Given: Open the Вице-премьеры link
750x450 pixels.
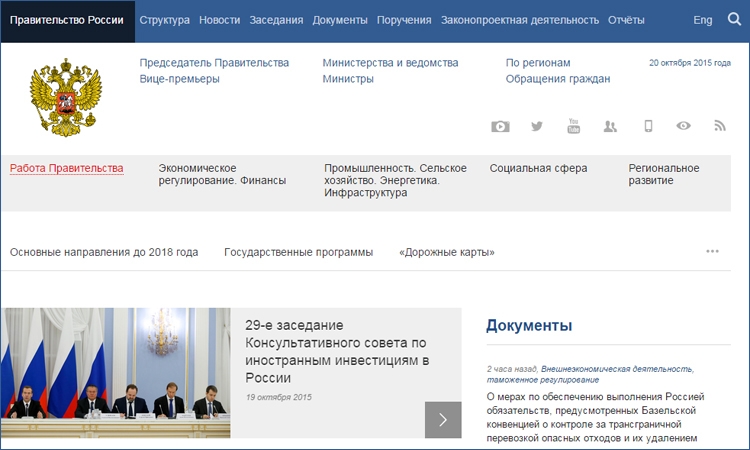Looking at the screenshot, I should (x=179, y=78).
